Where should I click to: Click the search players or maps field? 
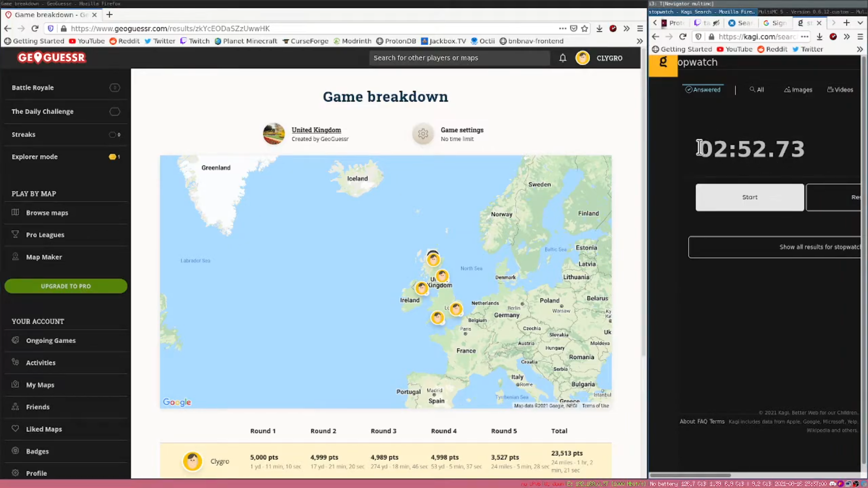click(x=459, y=58)
